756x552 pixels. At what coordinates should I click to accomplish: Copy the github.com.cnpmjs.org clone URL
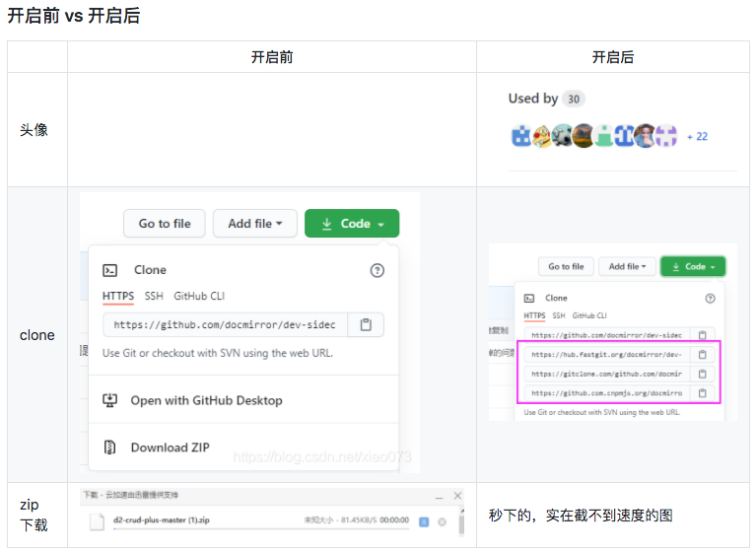703,393
